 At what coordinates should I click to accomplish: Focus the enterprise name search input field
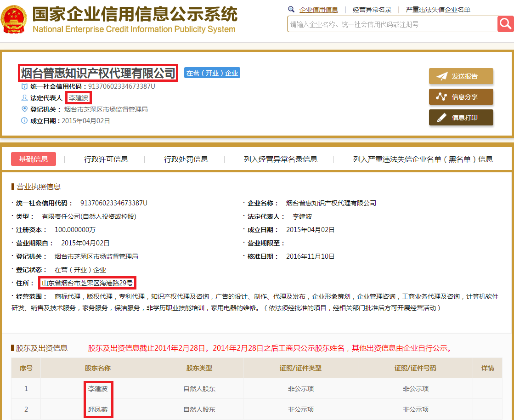pyautogui.click(x=392, y=24)
